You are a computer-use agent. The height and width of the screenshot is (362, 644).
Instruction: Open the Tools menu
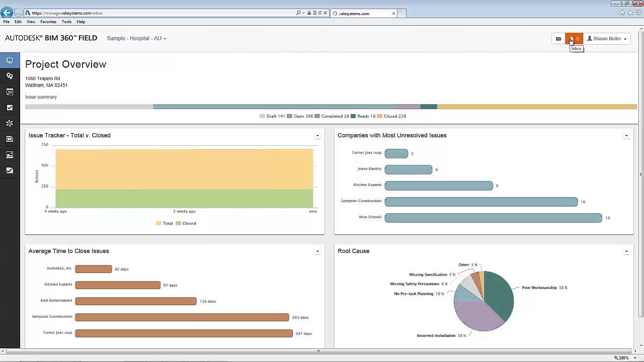[x=66, y=22]
